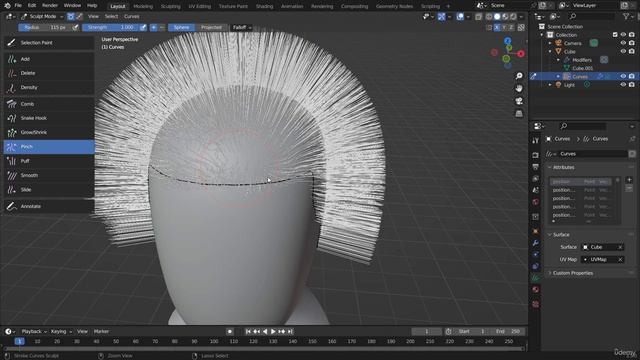Image resolution: width=640 pixels, height=360 pixels.
Task: Open the Material properties tab icon
Action: point(536,290)
